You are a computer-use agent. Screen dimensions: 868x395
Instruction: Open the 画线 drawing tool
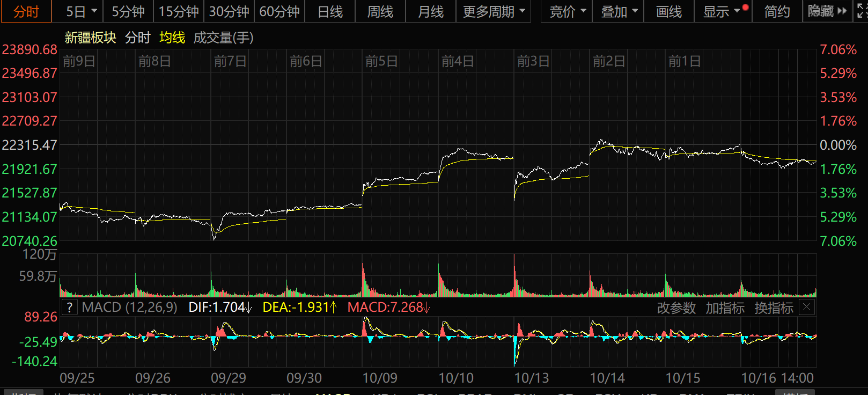tap(669, 11)
